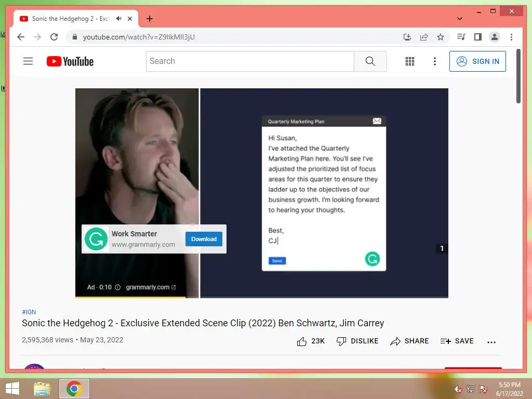View site info via padlock icon
This screenshot has width=532, height=399.
pyautogui.click(x=75, y=37)
